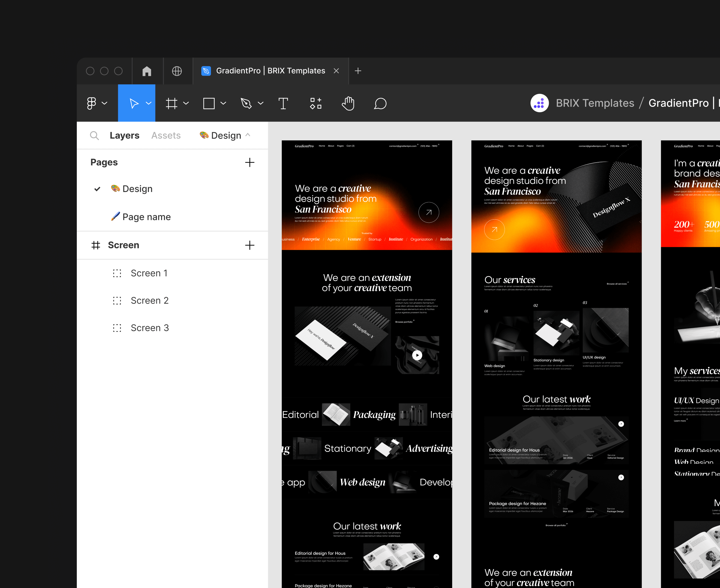This screenshot has height=588, width=720.
Task: Select the Comment tool
Action: (x=380, y=103)
